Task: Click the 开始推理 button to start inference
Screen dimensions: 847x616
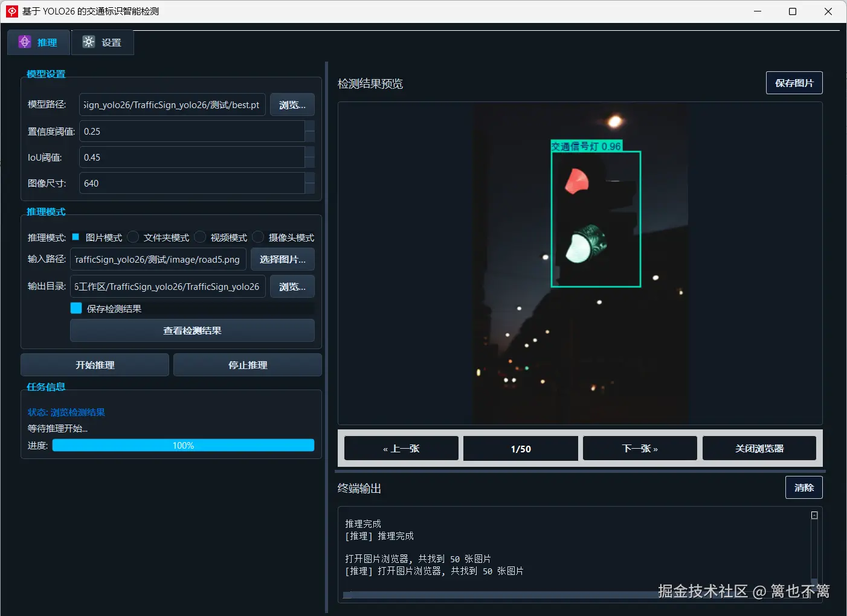Action: pyautogui.click(x=94, y=364)
